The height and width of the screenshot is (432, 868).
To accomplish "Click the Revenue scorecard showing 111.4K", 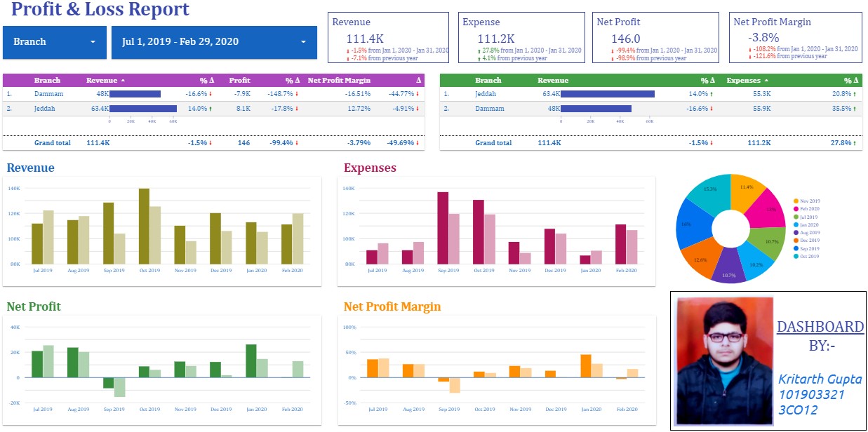I will (388, 38).
